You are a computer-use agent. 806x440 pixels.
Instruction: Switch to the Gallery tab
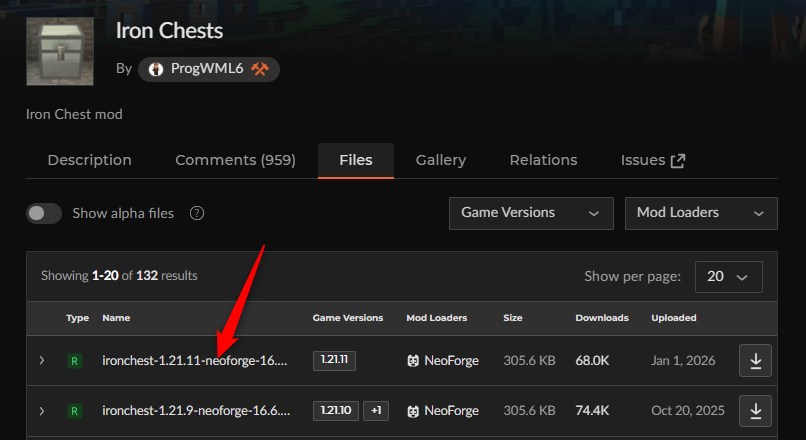[x=441, y=160]
